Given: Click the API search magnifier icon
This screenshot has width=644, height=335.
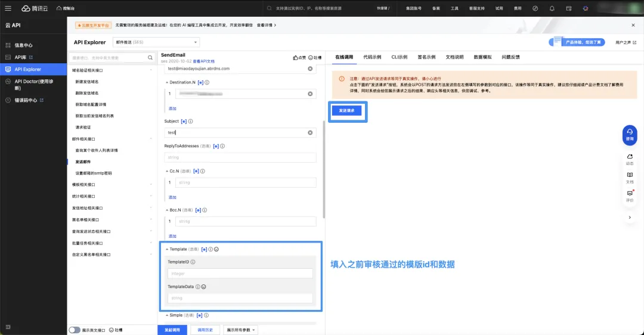Looking at the screenshot, I should [150, 58].
